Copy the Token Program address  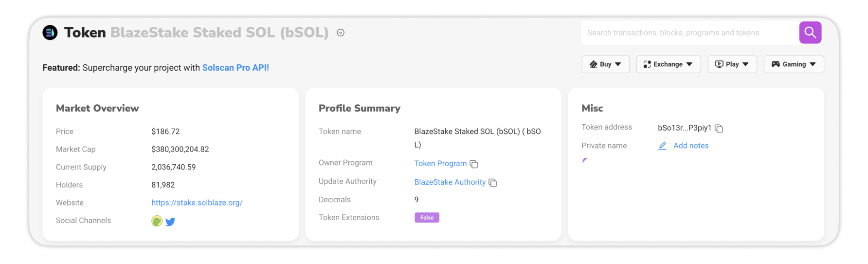tap(474, 164)
